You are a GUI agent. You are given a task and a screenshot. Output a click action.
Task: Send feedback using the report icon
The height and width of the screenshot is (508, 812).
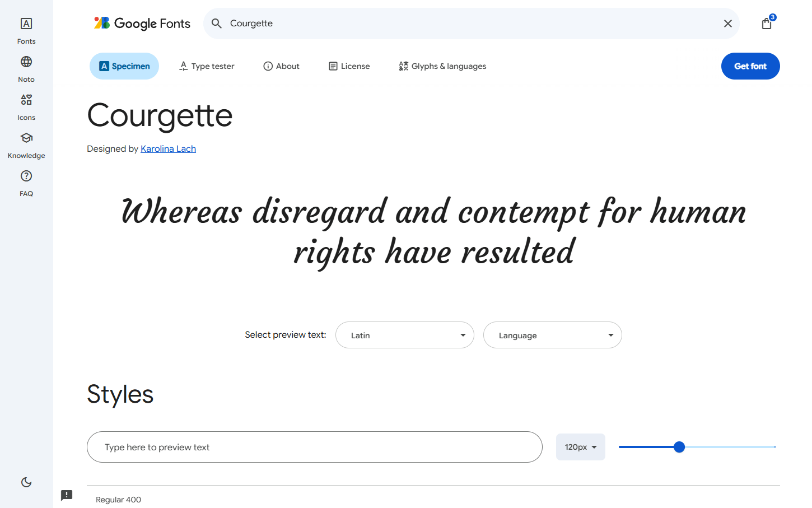click(67, 496)
